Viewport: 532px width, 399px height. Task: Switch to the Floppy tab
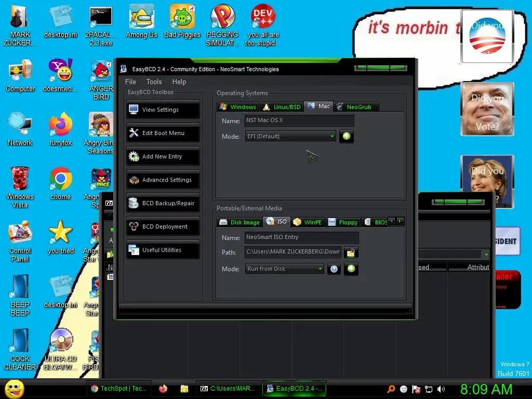(343, 222)
